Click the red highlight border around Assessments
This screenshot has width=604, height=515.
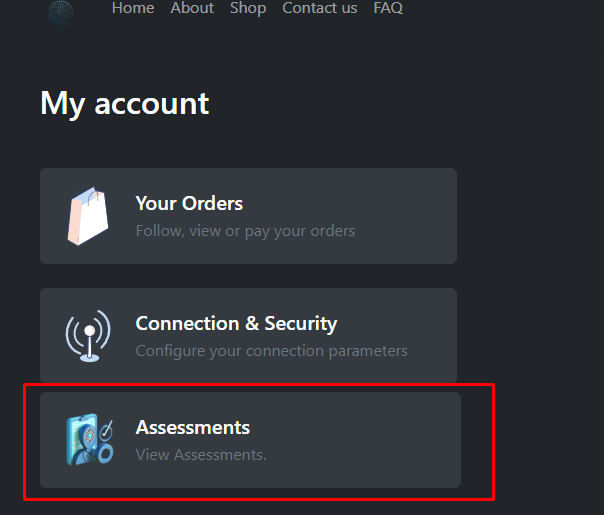(494, 440)
